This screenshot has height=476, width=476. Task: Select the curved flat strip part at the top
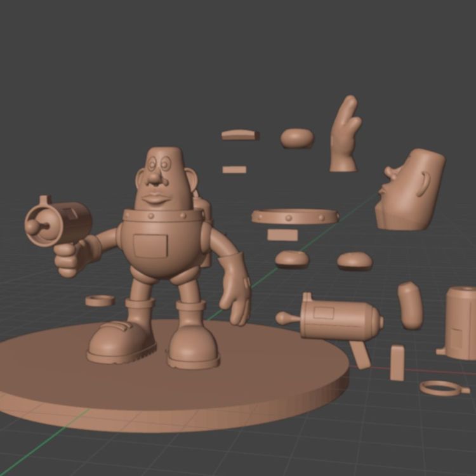(x=241, y=135)
